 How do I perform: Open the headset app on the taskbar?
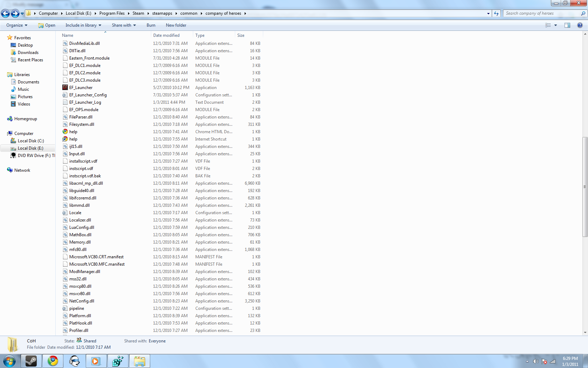point(75,361)
